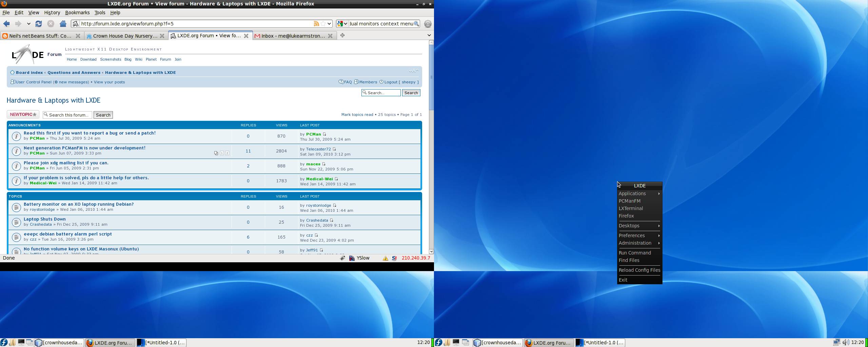Click the NEWTOPIC button
Screen dimensions: 868x347
(23, 115)
